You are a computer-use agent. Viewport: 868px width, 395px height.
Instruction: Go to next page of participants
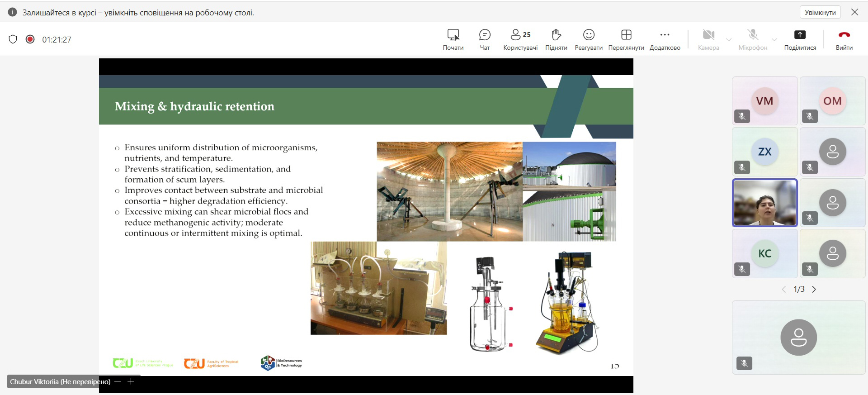814,289
